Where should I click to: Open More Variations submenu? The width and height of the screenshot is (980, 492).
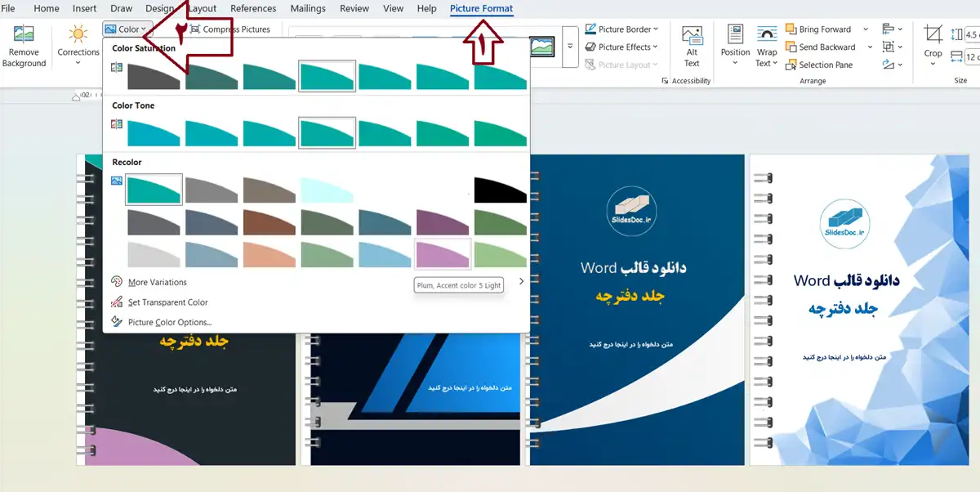(x=158, y=283)
